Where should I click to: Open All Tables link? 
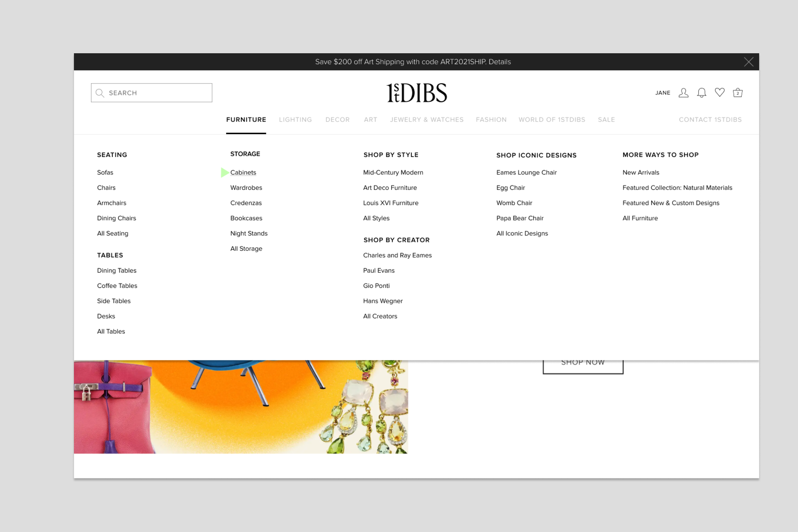(x=111, y=332)
